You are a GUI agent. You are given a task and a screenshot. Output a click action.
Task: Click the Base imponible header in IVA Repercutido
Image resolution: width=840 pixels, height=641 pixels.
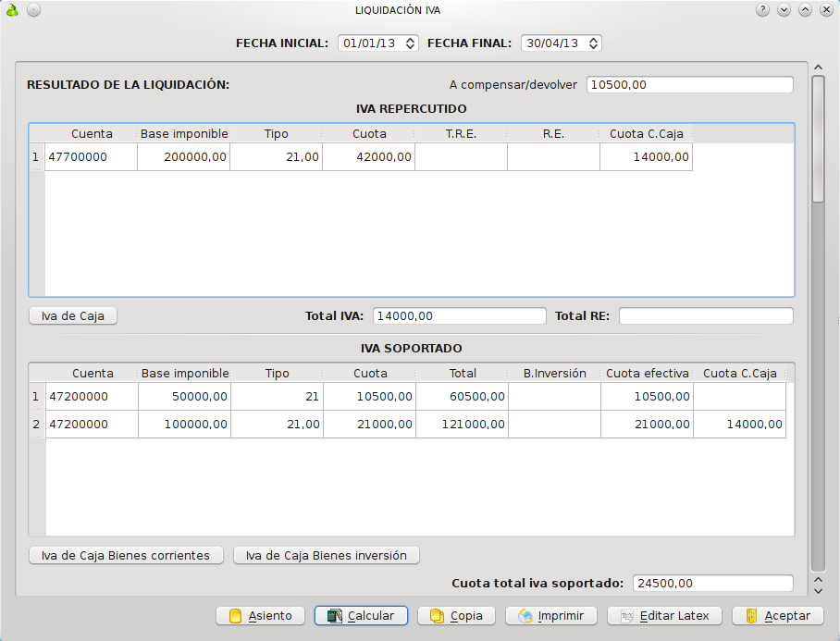point(184,134)
